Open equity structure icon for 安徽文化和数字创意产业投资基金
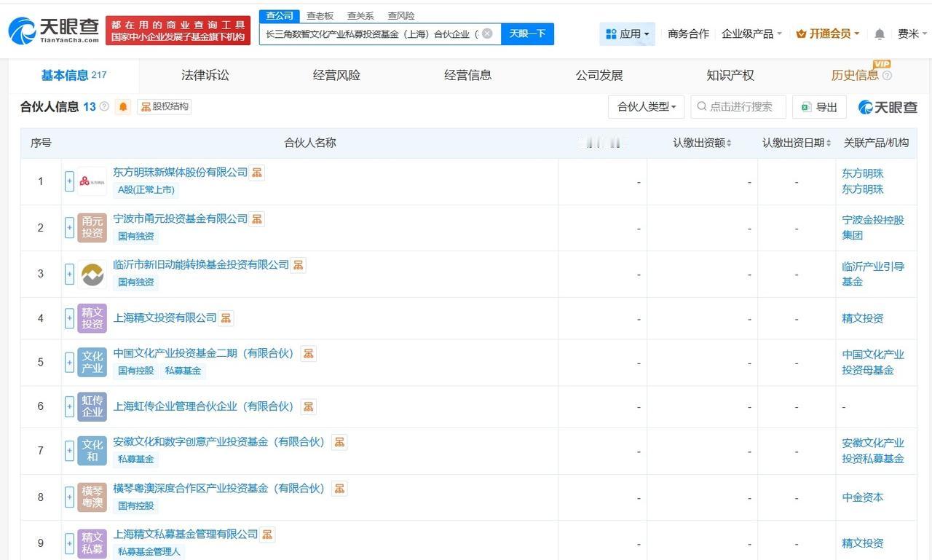The width and height of the screenshot is (932, 560). (339, 442)
